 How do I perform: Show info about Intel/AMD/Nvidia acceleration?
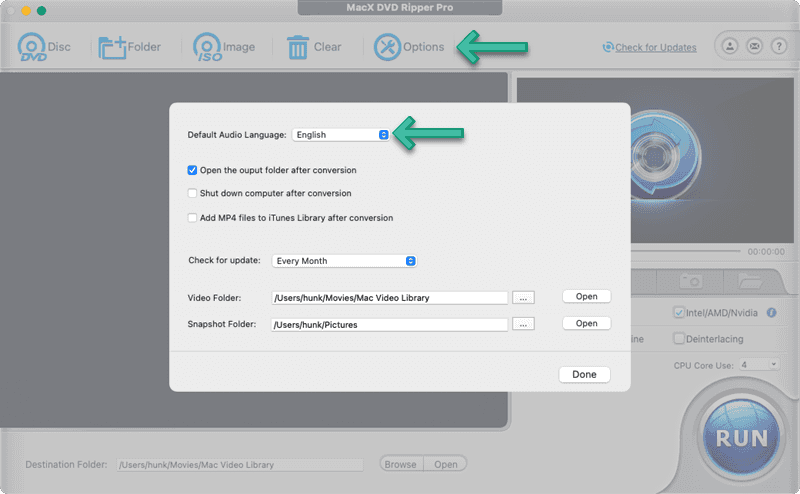tap(771, 312)
